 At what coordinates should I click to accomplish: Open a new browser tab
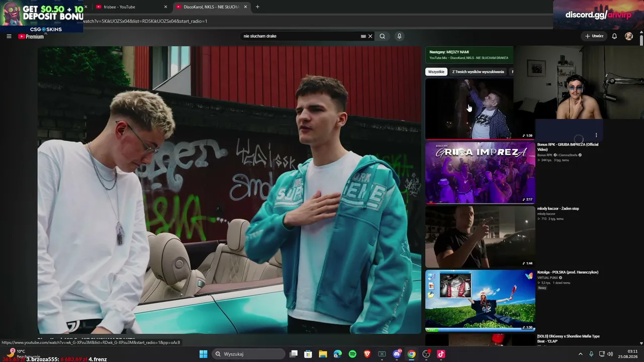point(258,7)
